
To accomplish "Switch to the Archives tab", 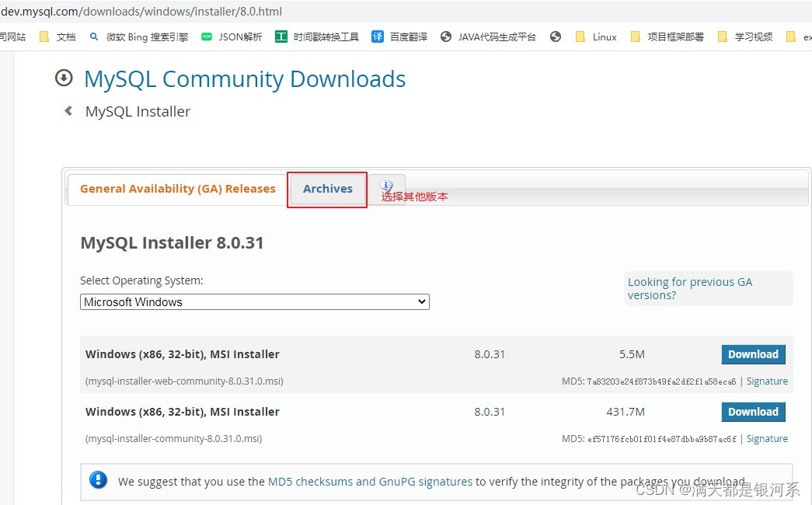I will pos(327,189).
